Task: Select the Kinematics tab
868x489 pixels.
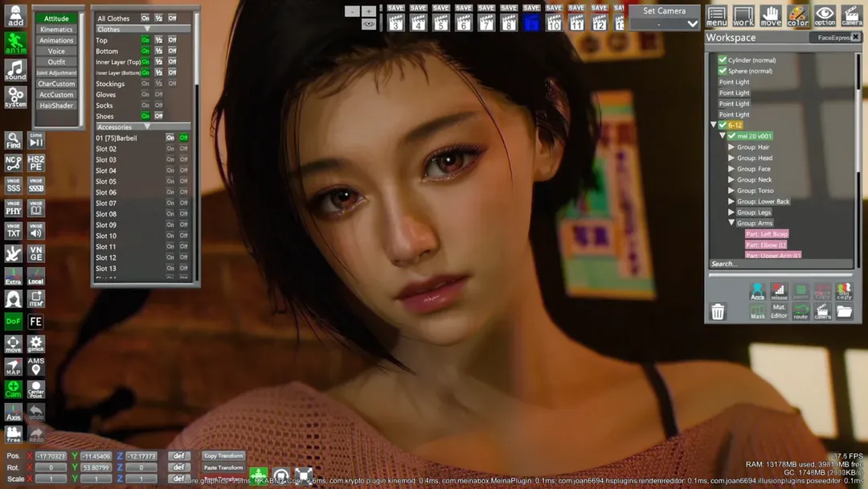Action: (56, 29)
